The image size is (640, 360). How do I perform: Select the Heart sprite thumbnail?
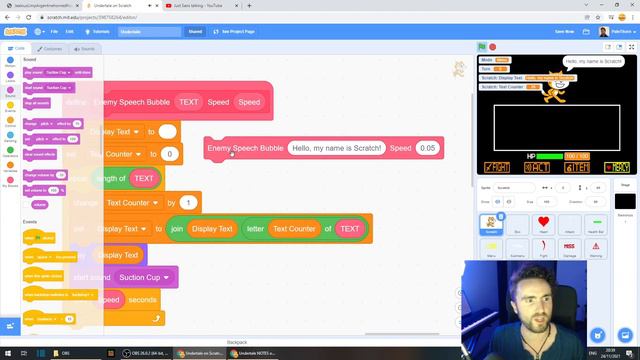coord(543,224)
